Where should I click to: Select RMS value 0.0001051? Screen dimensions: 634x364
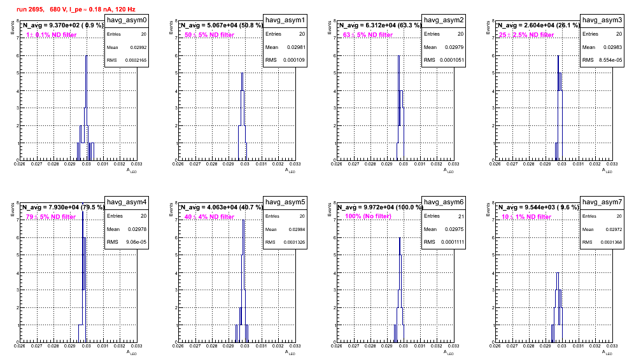coord(452,60)
